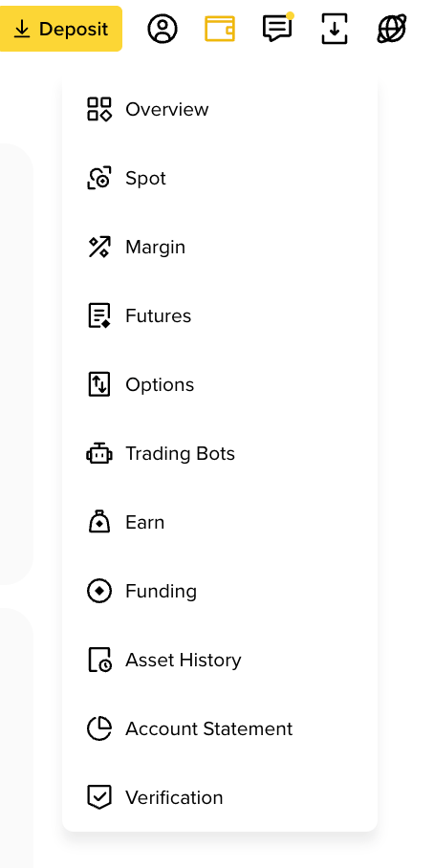
Task: Select Earn in the assets menu
Action: (x=220, y=523)
